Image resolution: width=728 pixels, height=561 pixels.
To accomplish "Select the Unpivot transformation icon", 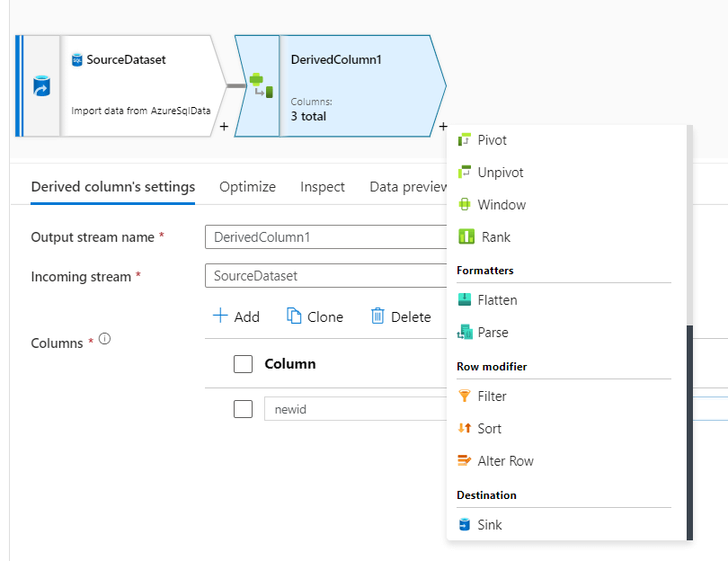I will pos(465,173).
